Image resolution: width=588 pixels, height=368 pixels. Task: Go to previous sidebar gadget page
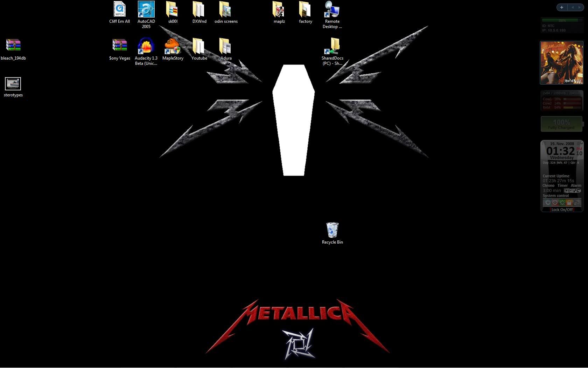click(x=573, y=7)
